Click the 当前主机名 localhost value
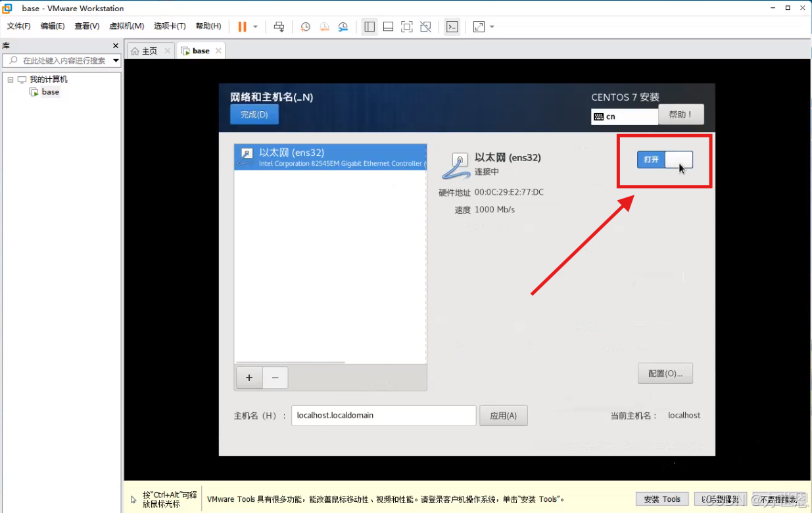Image resolution: width=812 pixels, height=513 pixels. pos(684,416)
